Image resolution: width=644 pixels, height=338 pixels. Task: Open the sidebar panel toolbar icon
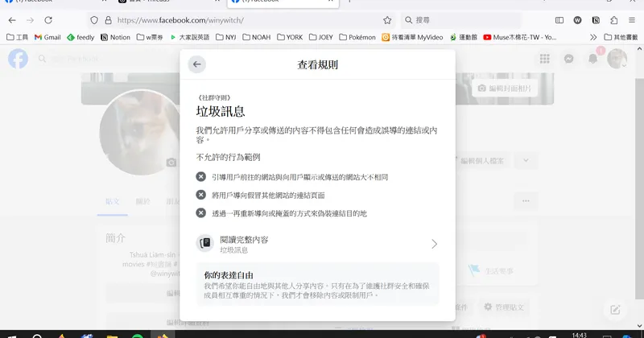tap(559, 20)
